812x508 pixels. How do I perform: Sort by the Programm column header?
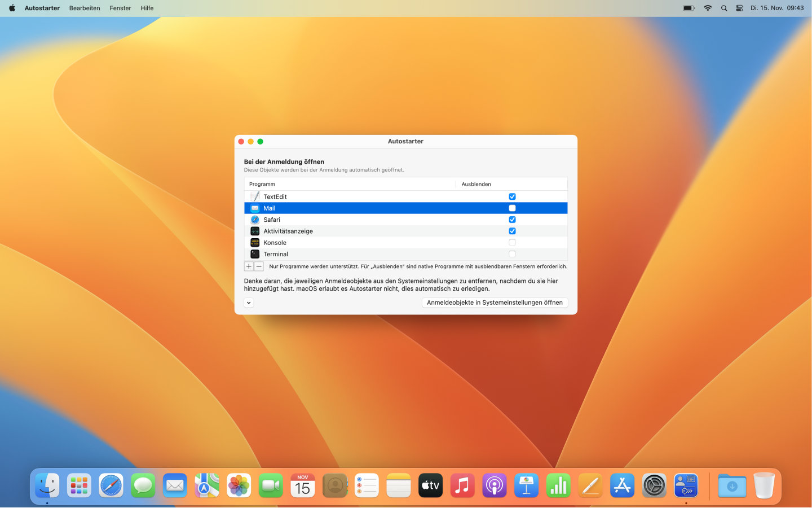(350, 184)
